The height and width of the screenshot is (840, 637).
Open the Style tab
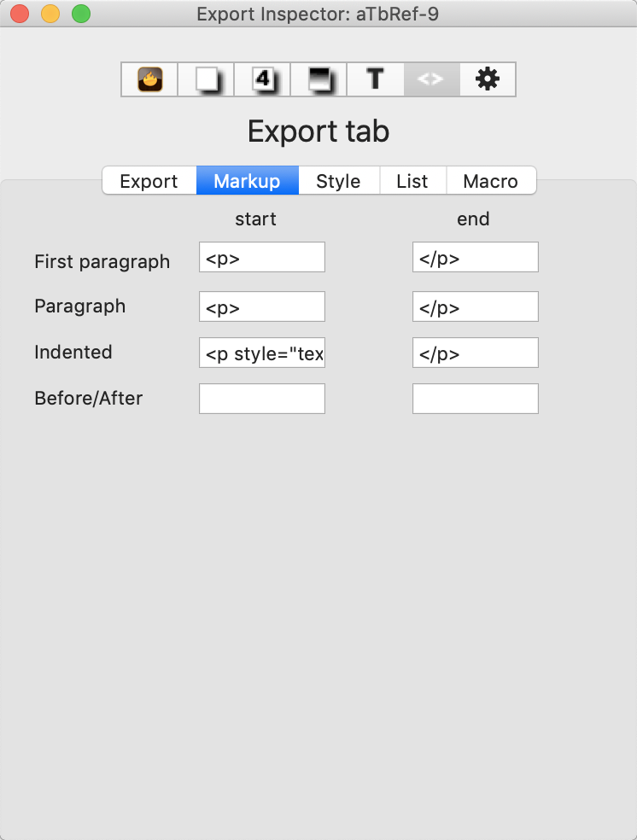point(338,181)
